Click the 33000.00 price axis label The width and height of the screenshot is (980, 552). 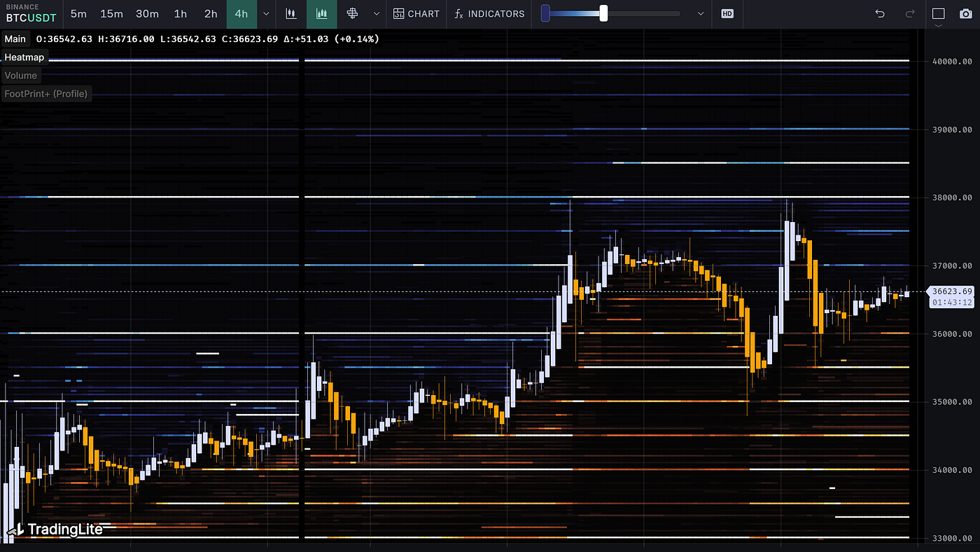coord(952,538)
